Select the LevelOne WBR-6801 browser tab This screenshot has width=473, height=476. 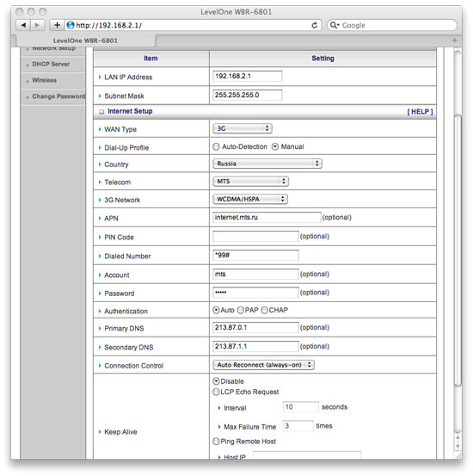coord(85,40)
